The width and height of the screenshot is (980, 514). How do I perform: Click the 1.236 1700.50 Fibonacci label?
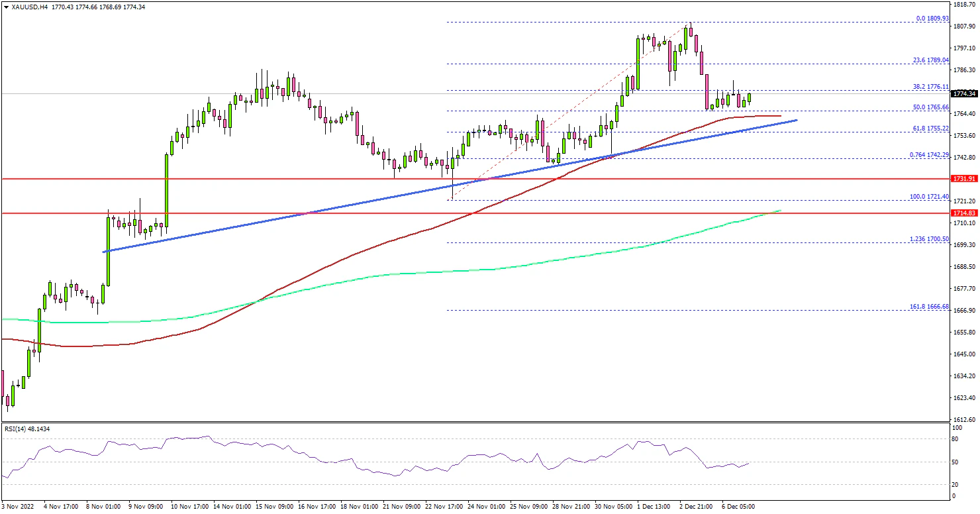[x=928, y=238]
